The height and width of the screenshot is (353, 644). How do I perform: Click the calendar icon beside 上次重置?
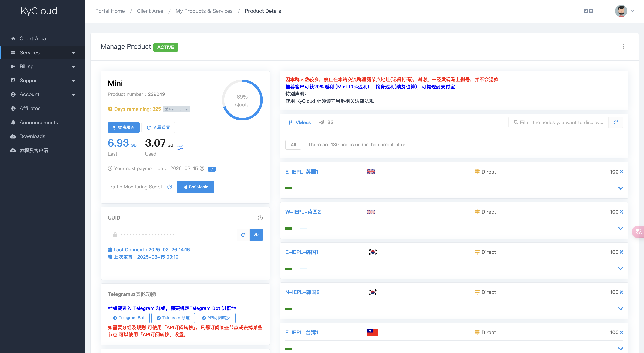[x=110, y=257]
